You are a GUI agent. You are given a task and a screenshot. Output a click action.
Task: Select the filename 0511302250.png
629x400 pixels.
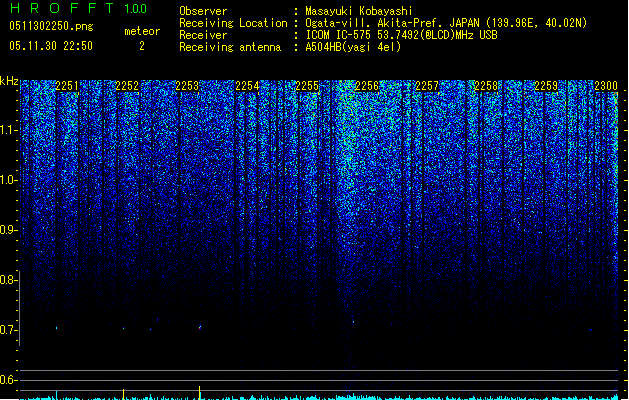pyautogui.click(x=51, y=26)
